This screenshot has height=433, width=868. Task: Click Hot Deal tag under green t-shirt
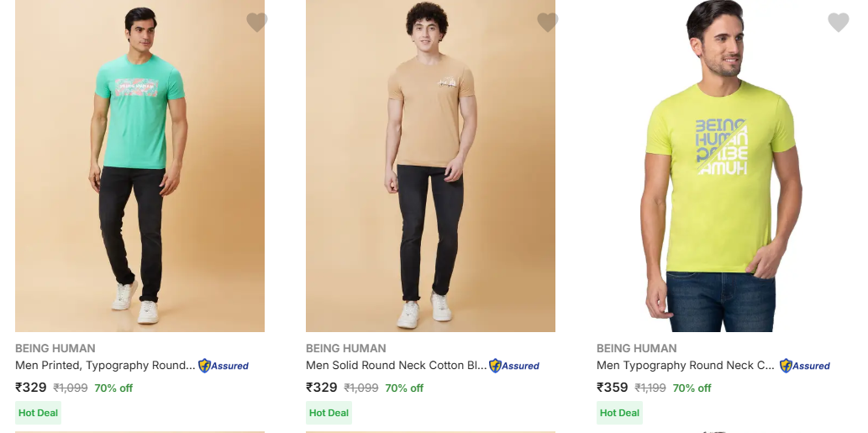pyautogui.click(x=38, y=413)
